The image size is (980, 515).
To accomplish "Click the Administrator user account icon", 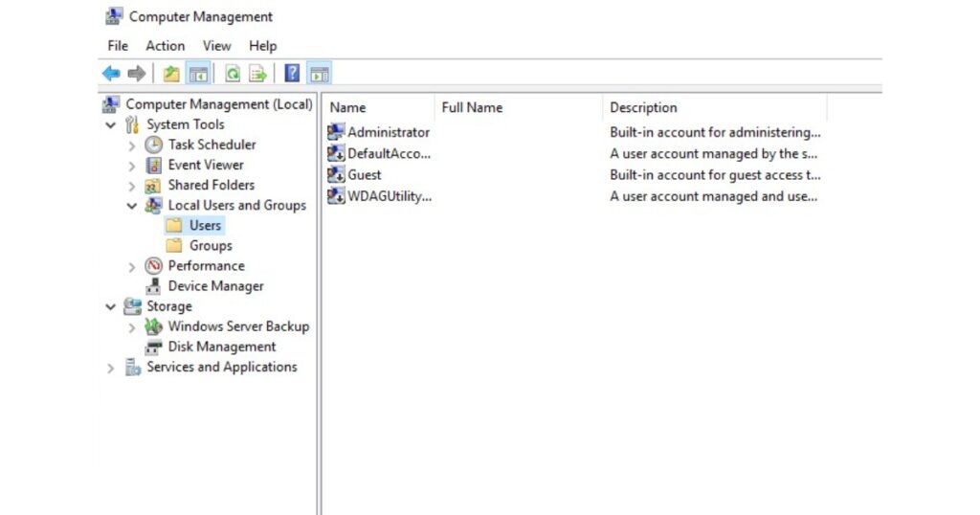I will pos(336,132).
